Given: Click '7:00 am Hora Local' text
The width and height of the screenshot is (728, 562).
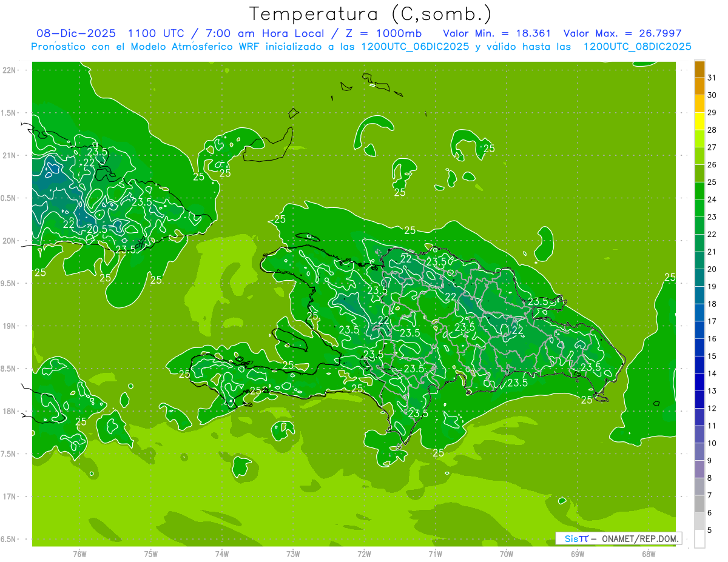Looking at the screenshot, I should 265,33.
